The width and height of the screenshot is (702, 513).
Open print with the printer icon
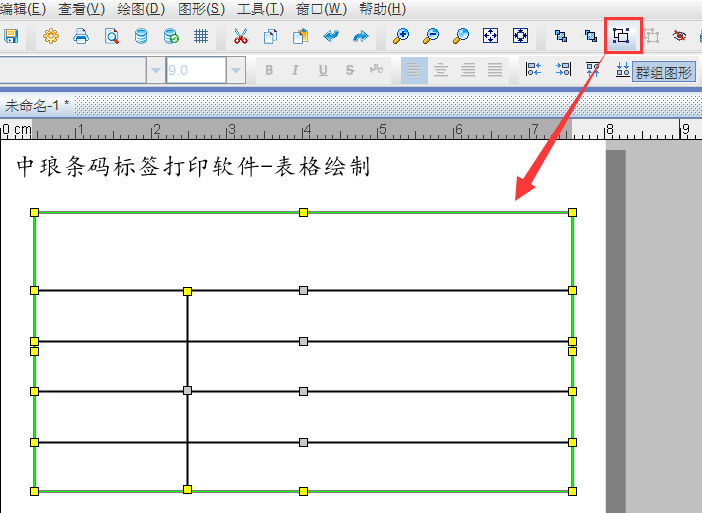coord(81,36)
